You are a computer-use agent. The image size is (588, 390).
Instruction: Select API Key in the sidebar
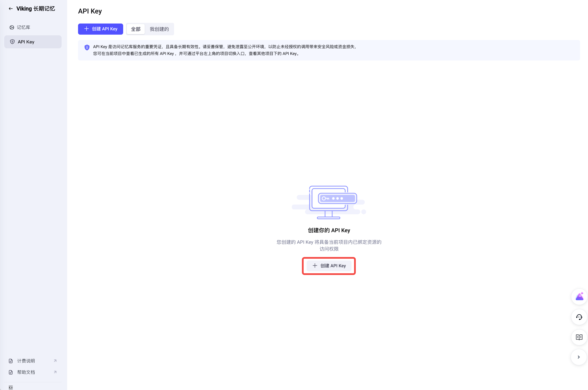click(26, 42)
